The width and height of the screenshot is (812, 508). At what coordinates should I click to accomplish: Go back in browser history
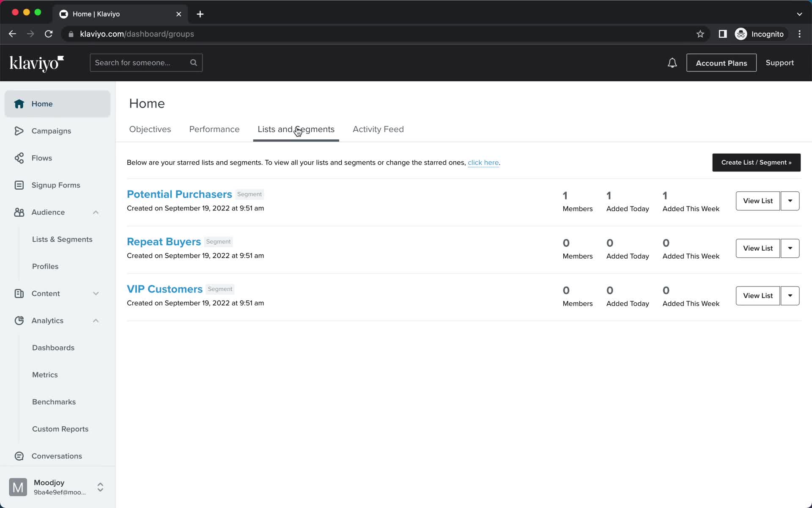(x=12, y=34)
